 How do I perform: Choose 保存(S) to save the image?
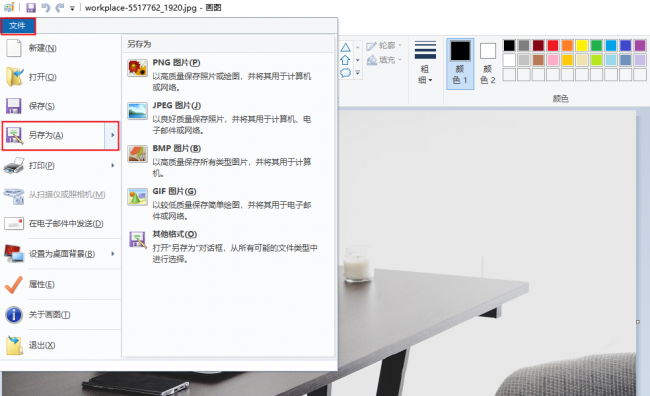tap(61, 106)
